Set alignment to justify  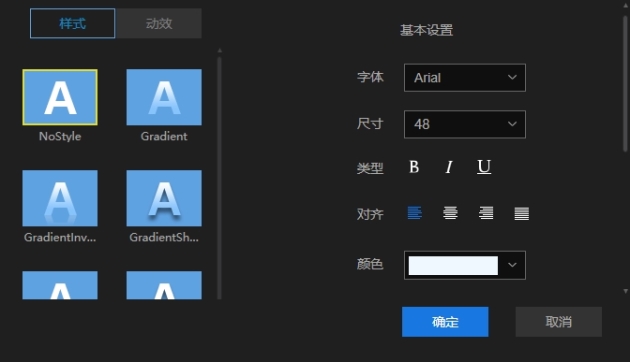click(x=522, y=213)
